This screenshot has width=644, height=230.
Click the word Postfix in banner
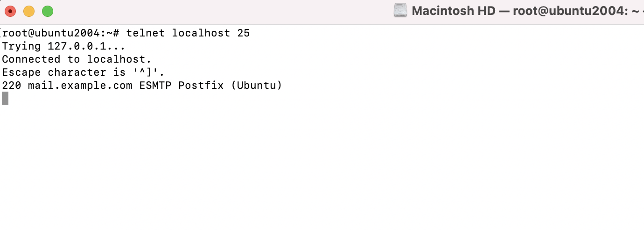(x=201, y=86)
